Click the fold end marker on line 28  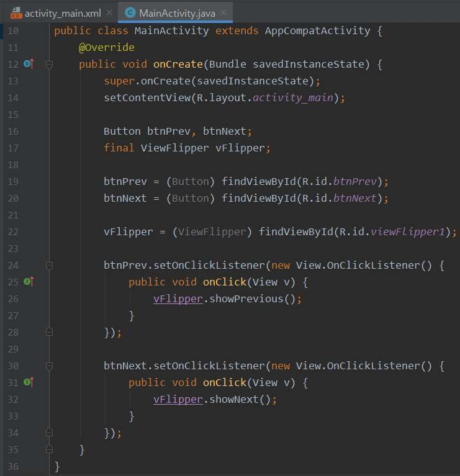49,333
